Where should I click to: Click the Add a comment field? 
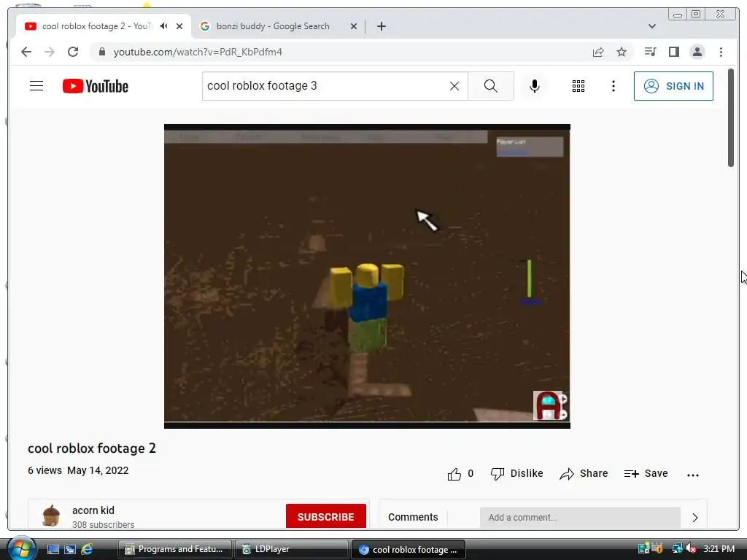[580, 518]
